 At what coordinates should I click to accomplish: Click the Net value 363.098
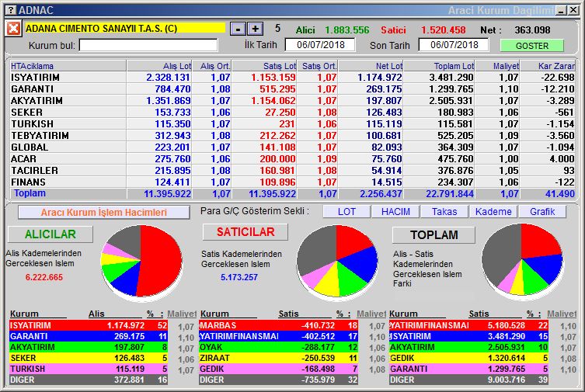[532, 29]
